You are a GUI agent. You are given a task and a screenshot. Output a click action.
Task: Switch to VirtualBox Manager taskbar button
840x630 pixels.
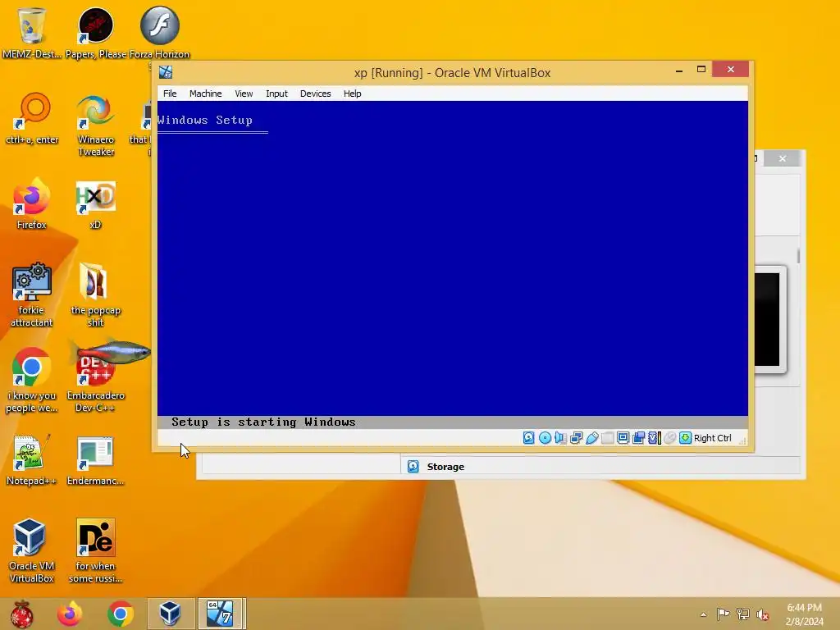pyautogui.click(x=171, y=614)
